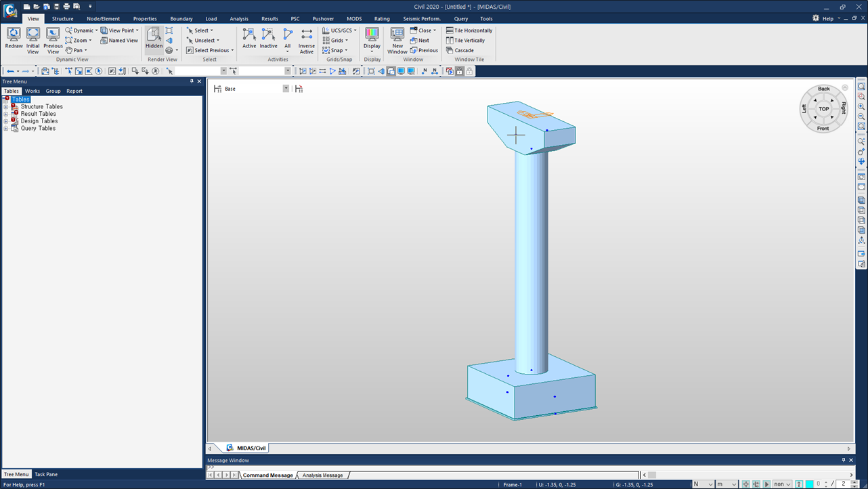The image size is (868, 489).
Task: Click Tile Vertically
Action: tap(465, 41)
